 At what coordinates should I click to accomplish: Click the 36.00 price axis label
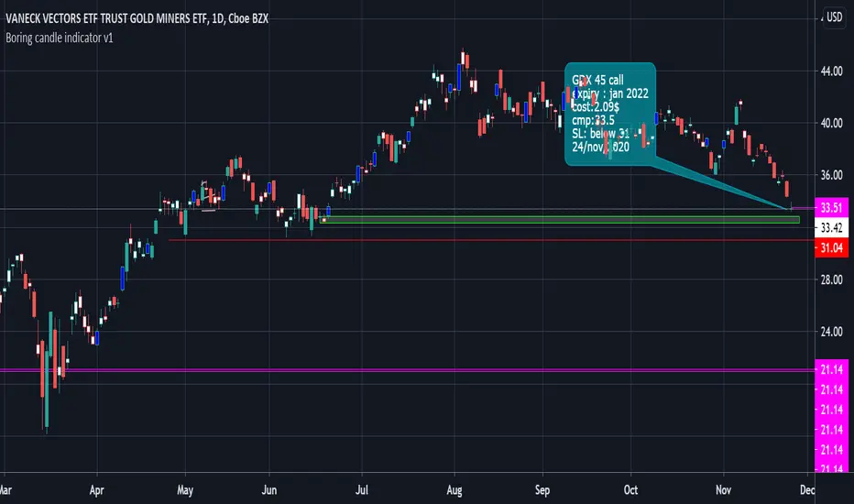click(x=832, y=175)
